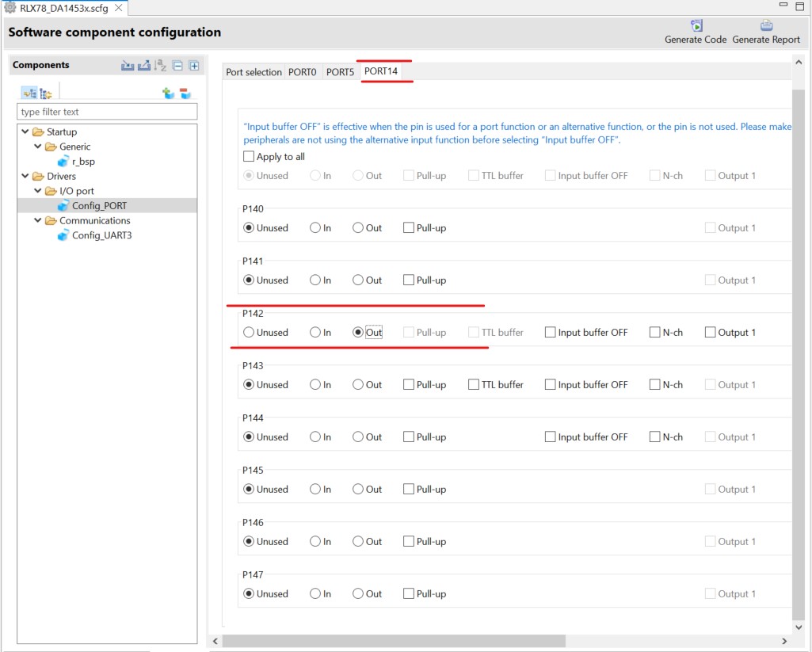Click the horizontal scrollbar right arrow
The image size is (812, 652).
pos(784,641)
